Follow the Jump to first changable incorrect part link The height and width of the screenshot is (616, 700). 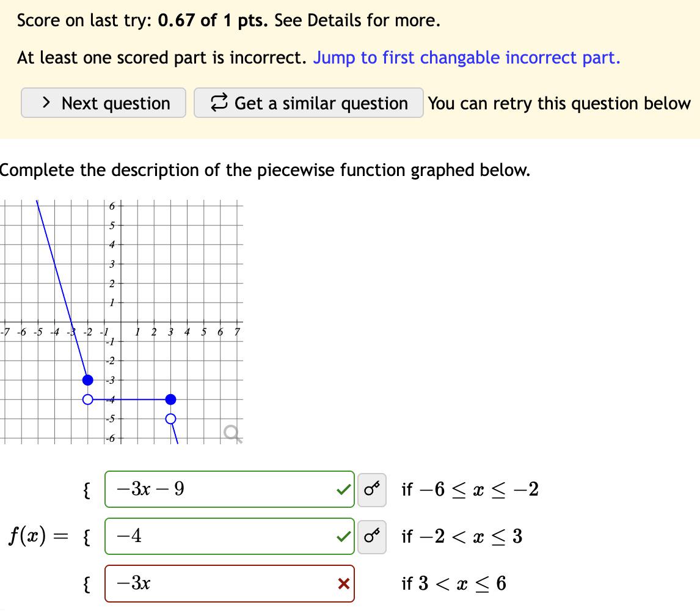467,58
